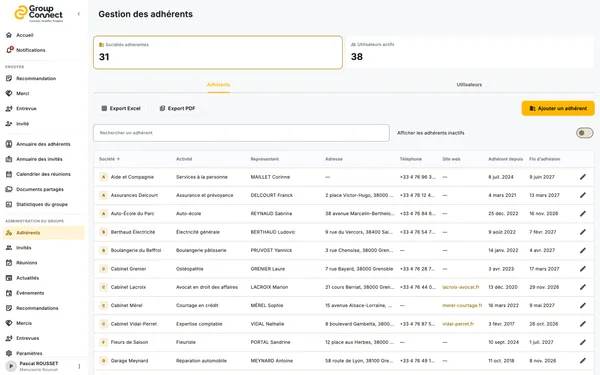Image resolution: width=600 pixels, height=375 pixels.
Task: Click PORTAL Sandrine representative cell
Action: (x=271, y=342)
